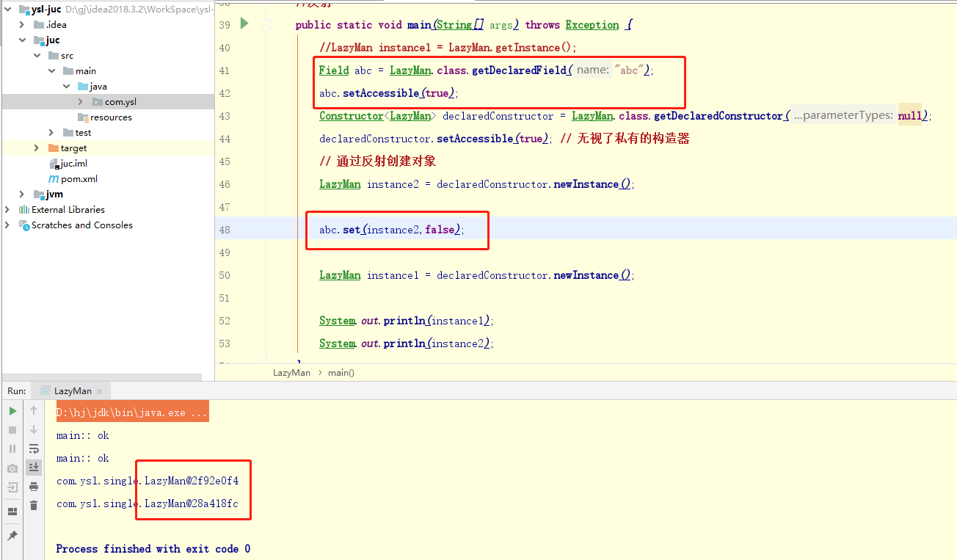Click the Constructor type on line 43
The image size is (957, 560).
(x=352, y=116)
